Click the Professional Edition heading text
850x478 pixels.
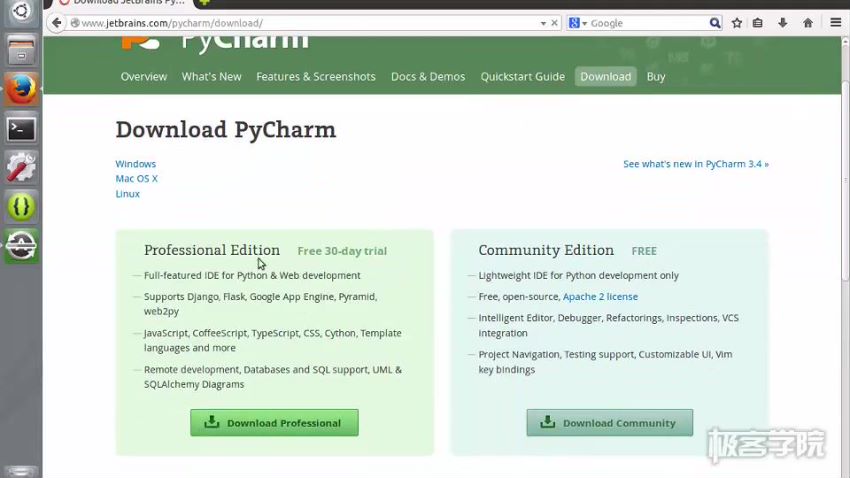pyautogui.click(x=212, y=250)
